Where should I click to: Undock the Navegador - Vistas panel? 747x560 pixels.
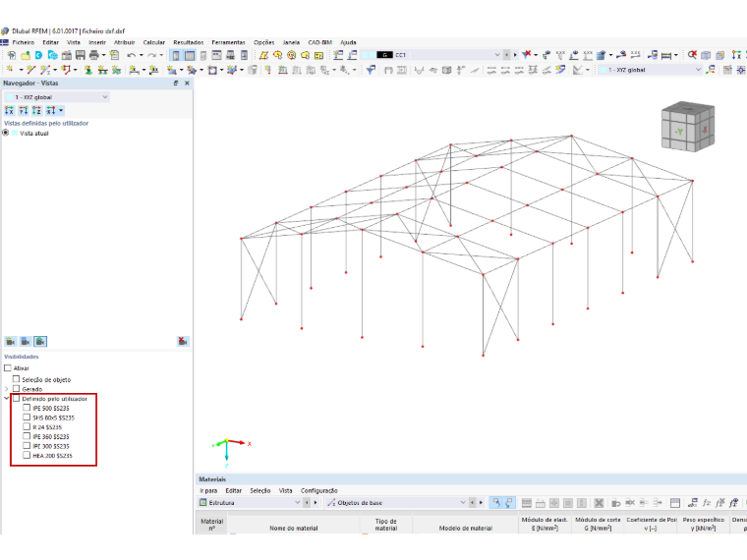click(176, 83)
